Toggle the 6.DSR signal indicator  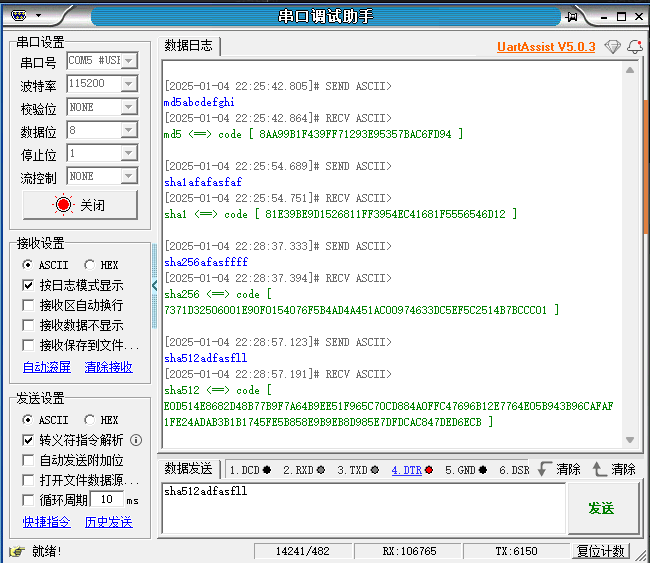pos(514,470)
